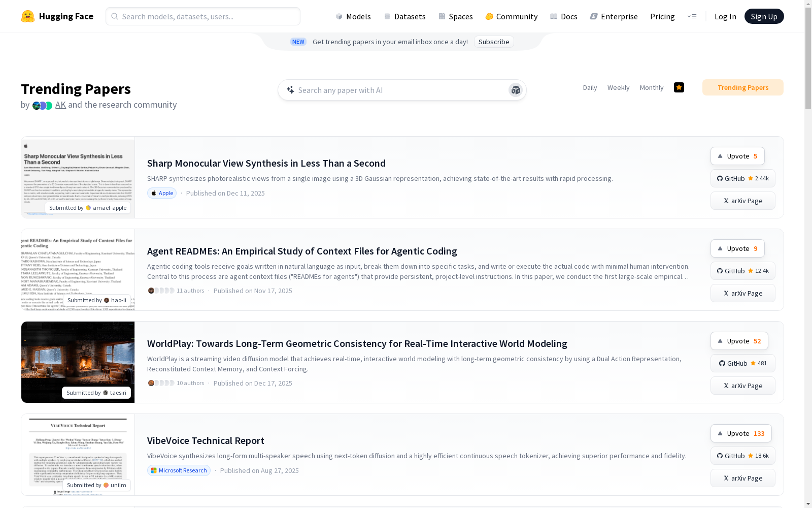Click the Microsoft Research organization badge

click(179, 470)
